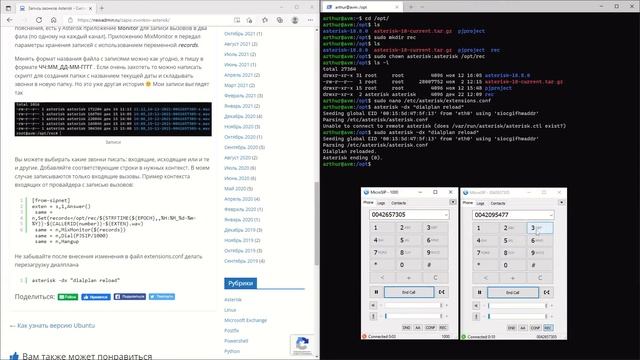This screenshot has height=360, width=640.
Task: Open menu arrow in MicroSIP 1000 window
Action: 453,202
